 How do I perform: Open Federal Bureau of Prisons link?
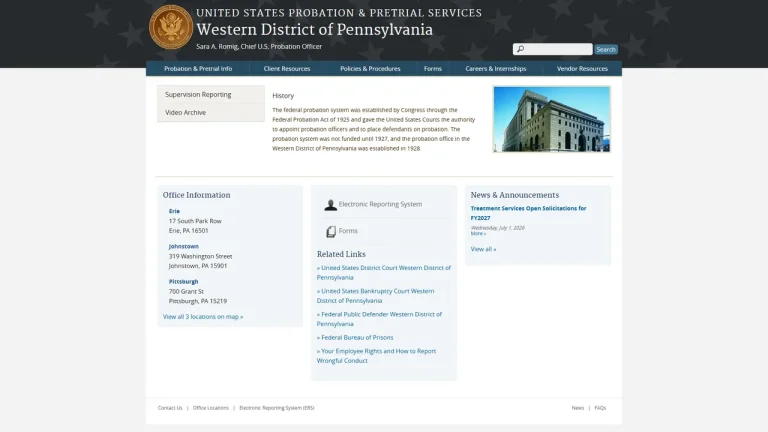pos(355,337)
